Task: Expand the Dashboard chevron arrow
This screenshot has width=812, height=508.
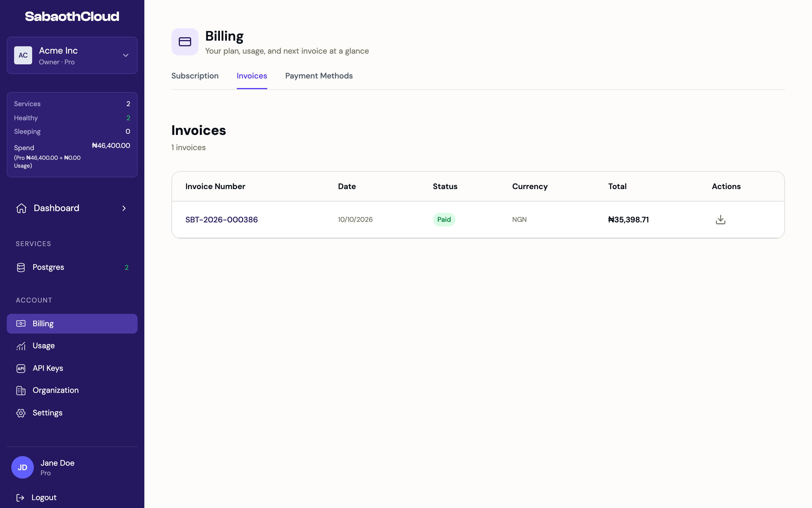Action: click(x=124, y=208)
